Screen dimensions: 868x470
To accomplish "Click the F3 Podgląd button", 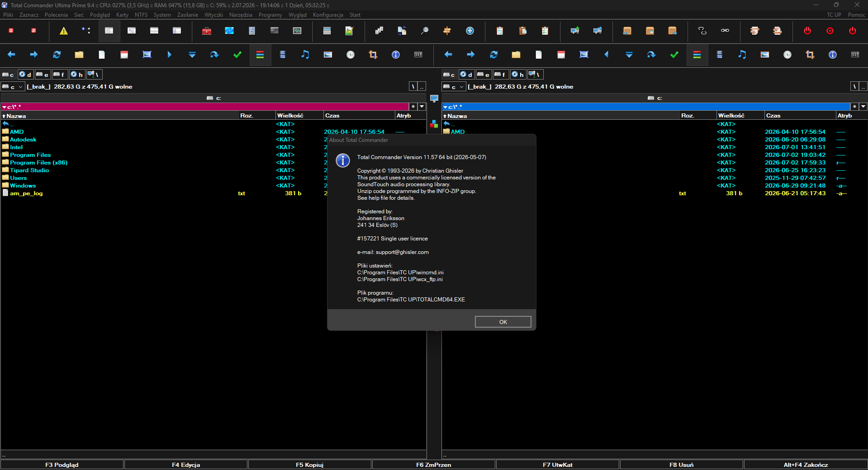I will pos(62,465).
